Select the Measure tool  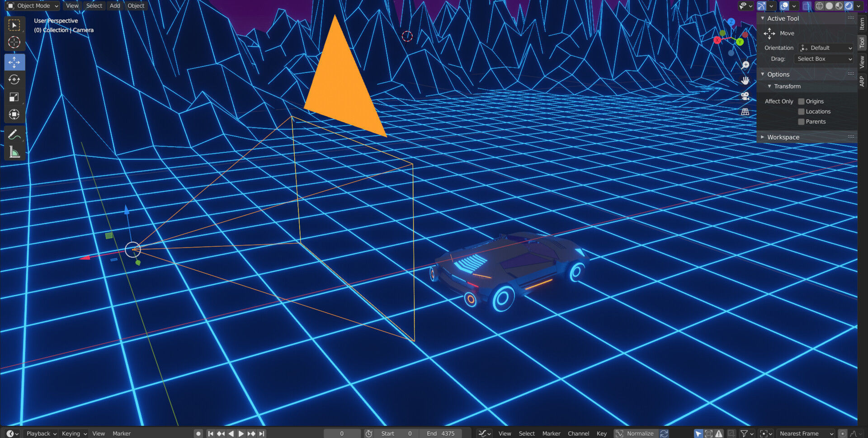pyautogui.click(x=14, y=151)
